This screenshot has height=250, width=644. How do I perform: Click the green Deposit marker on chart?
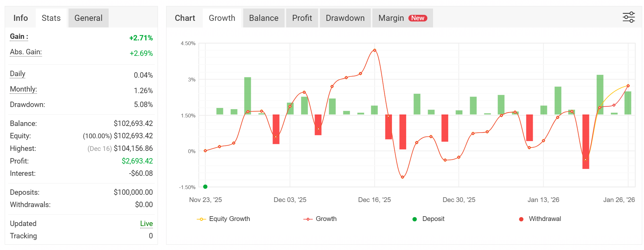tap(205, 187)
